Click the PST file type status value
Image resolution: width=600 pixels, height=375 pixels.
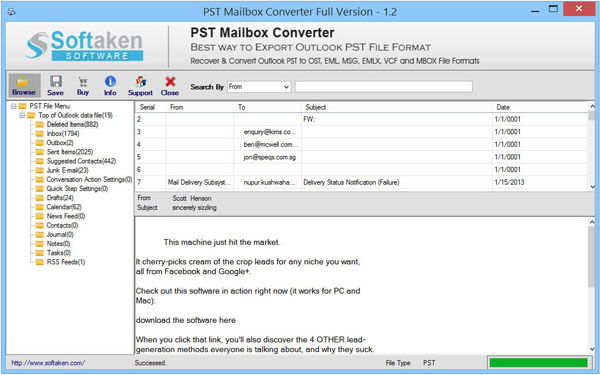tap(429, 363)
